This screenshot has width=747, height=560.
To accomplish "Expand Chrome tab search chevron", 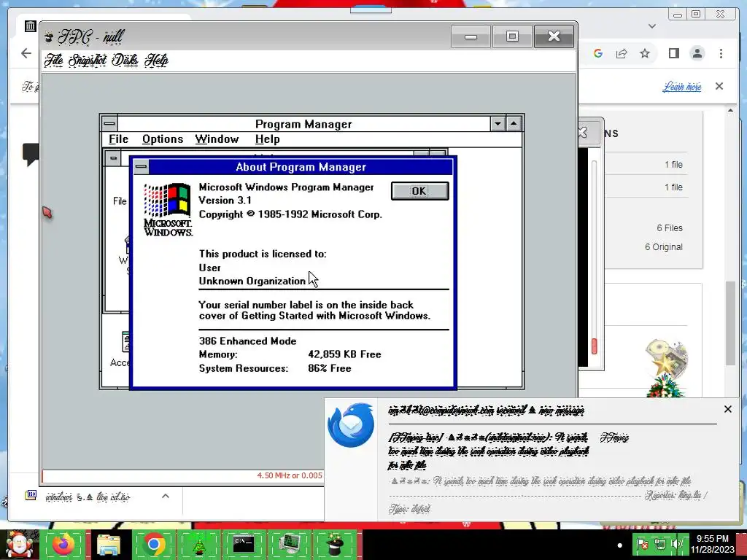I will coord(652,26).
